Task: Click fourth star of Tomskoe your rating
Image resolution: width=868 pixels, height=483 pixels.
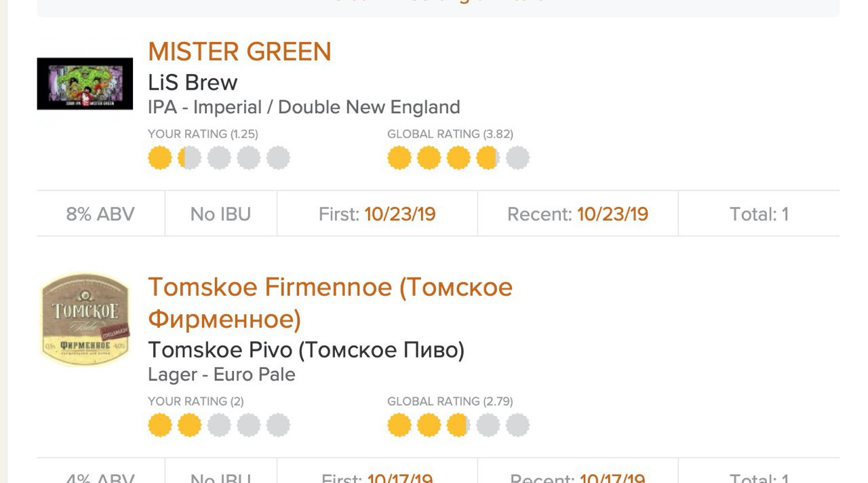Action: point(249,425)
